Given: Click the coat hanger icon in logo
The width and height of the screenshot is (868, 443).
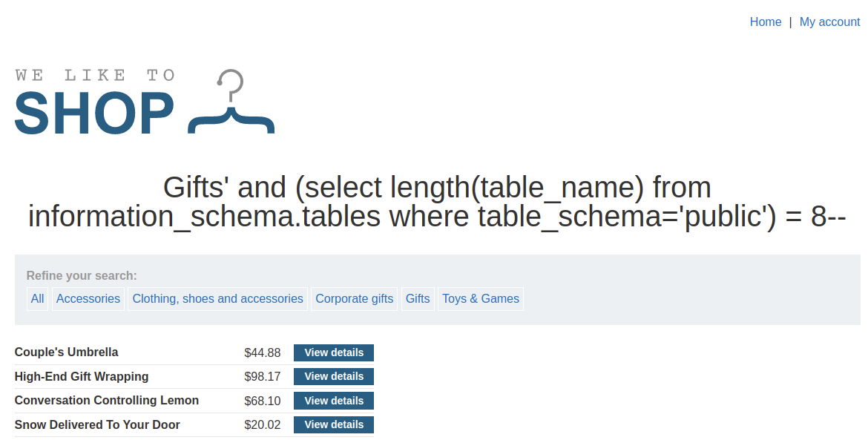Looking at the screenshot, I should (x=231, y=104).
